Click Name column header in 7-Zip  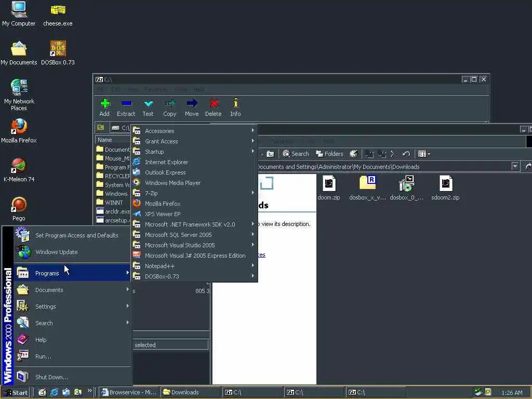(113, 140)
